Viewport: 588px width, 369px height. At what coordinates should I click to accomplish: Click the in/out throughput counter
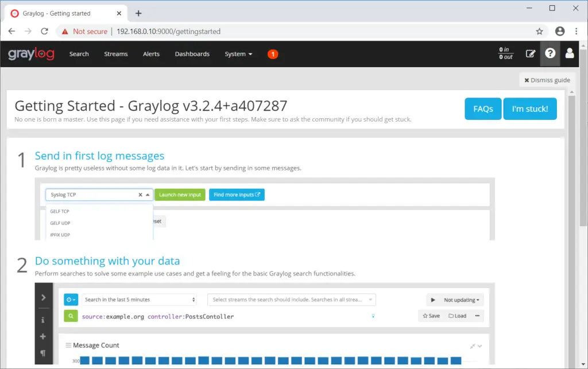[x=505, y=53]
